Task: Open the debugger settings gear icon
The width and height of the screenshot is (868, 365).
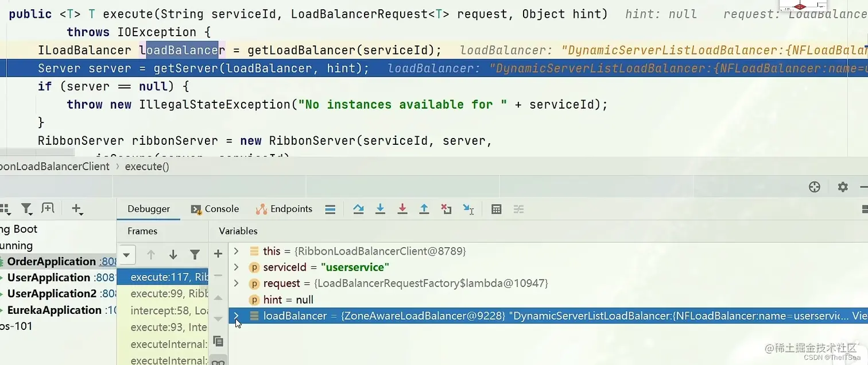Action: pos(843,187)
